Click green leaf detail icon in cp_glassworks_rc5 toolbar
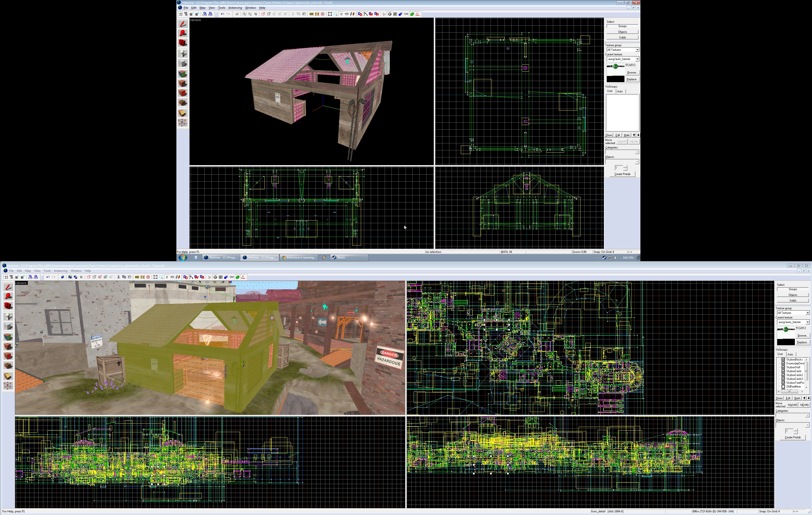 click(x=237, y=277)
